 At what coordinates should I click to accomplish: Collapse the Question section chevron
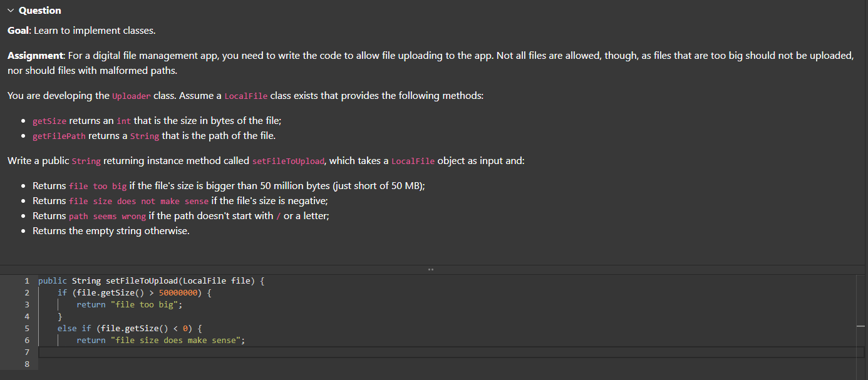(11, 11)
